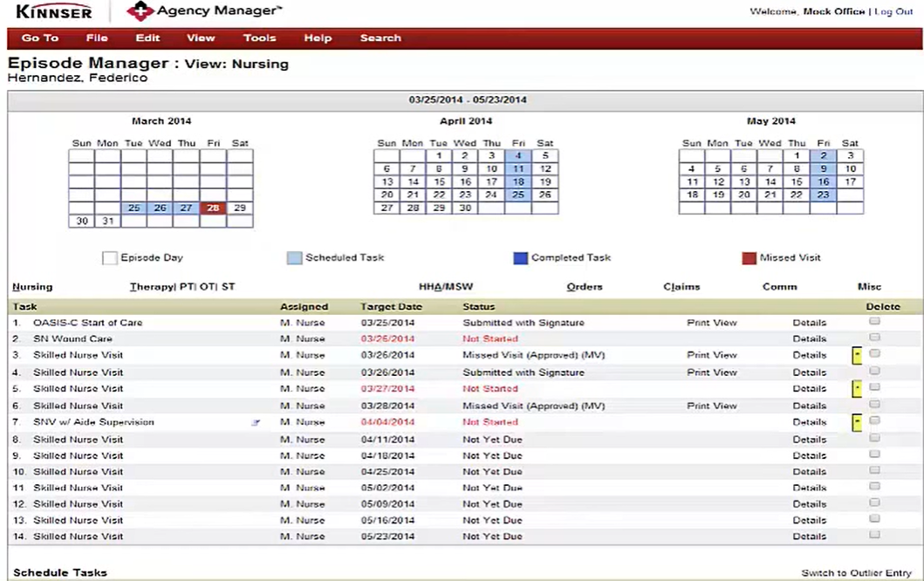The width and height of the screenshot is (924, 581).
Task: Check the Delete box for OASIS-C Start of Care
Action: pos(874,322)
